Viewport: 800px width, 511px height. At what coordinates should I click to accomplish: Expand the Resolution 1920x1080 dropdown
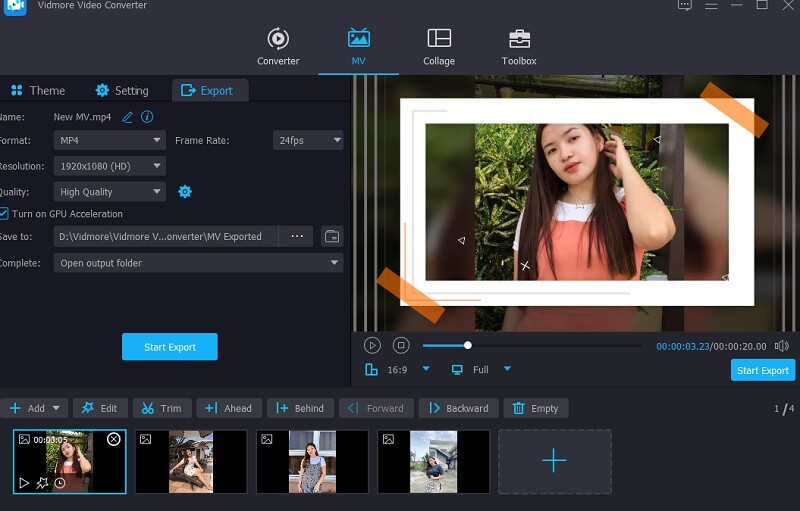(109, 166)
